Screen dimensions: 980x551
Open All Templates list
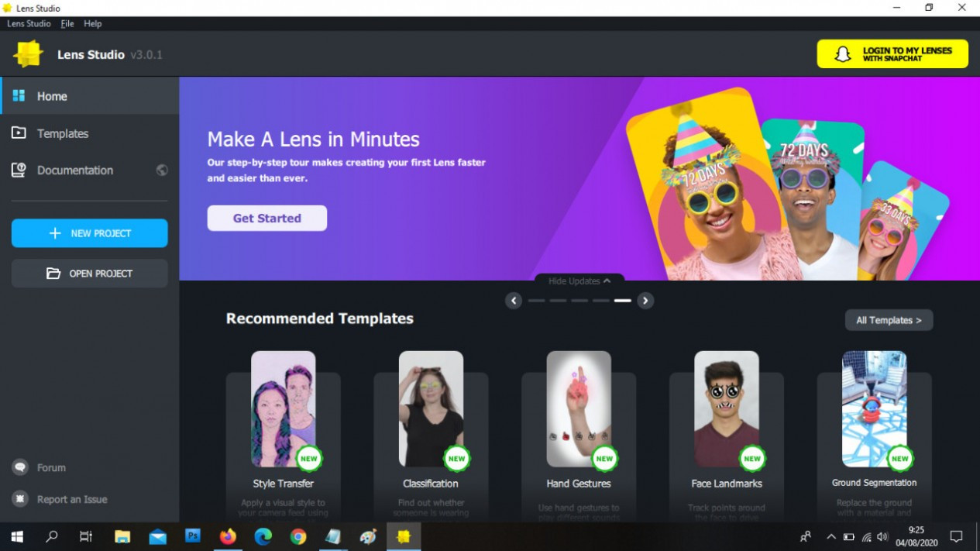pyautogui.click(x=889, y=320)
